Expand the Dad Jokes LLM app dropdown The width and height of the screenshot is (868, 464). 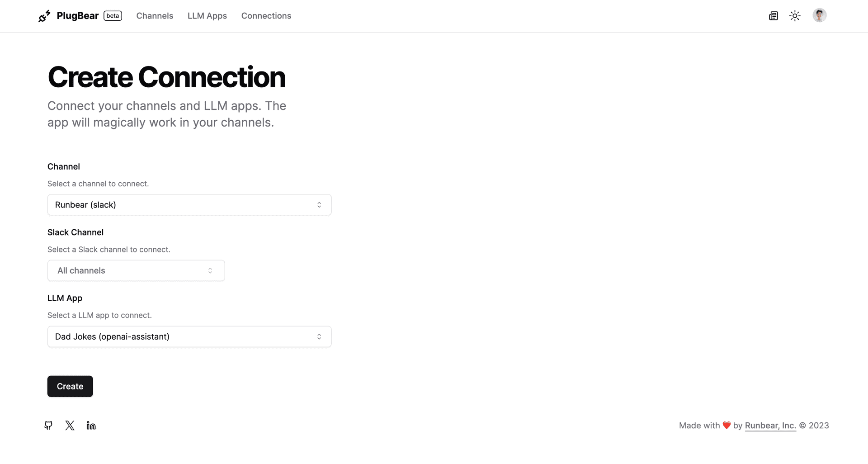tap(189, 336)
